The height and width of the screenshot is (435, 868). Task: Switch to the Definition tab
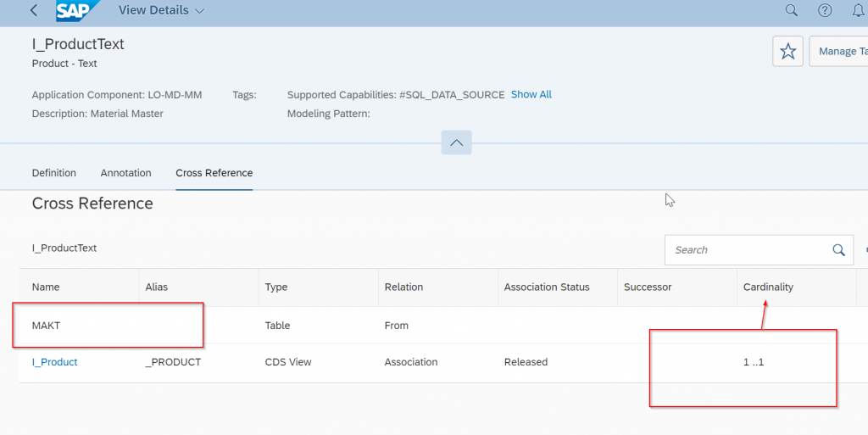53,173
